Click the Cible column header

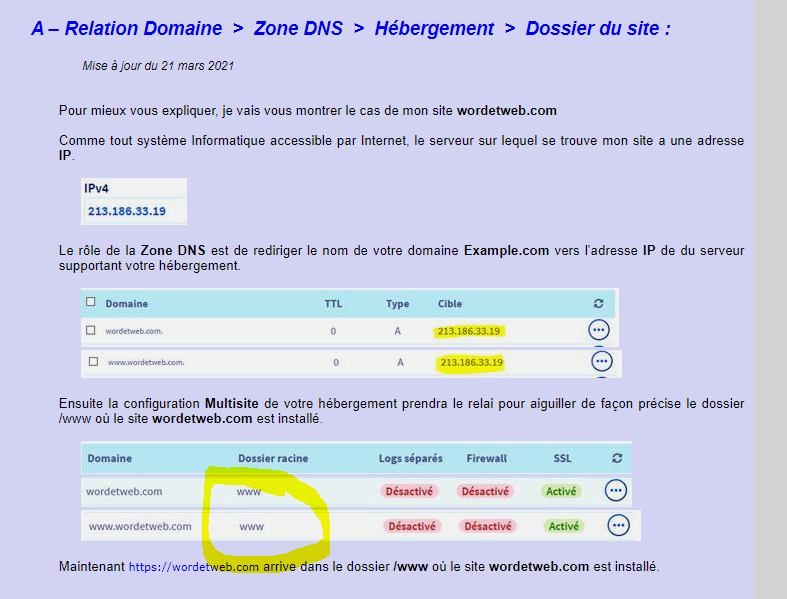[x=450, y=303]
